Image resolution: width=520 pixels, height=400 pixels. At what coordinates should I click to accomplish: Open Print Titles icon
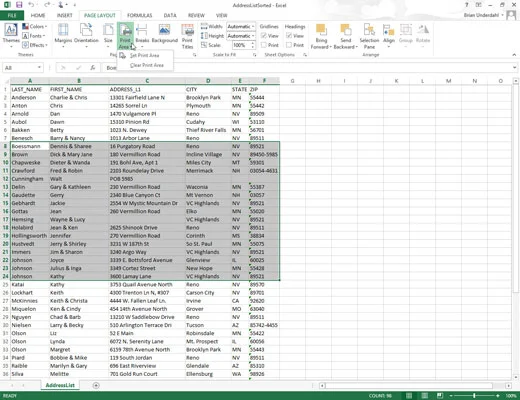pyautogui.click(x=187, y=36)
